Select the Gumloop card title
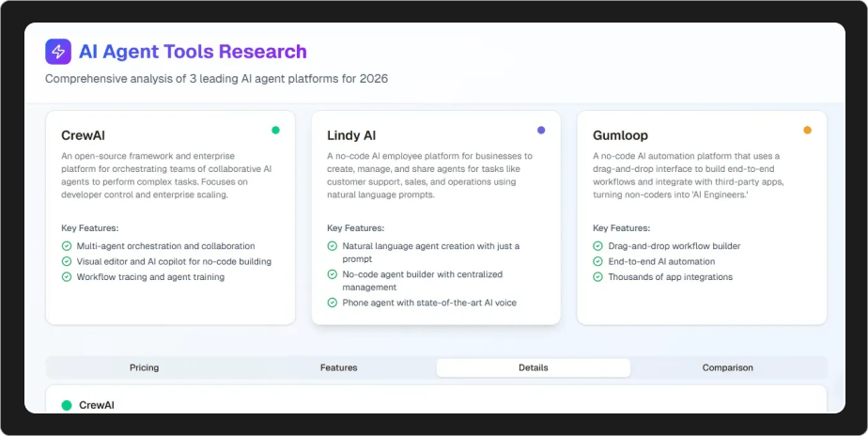This screenshot has width=868, height=436. (x=620, y=135)
